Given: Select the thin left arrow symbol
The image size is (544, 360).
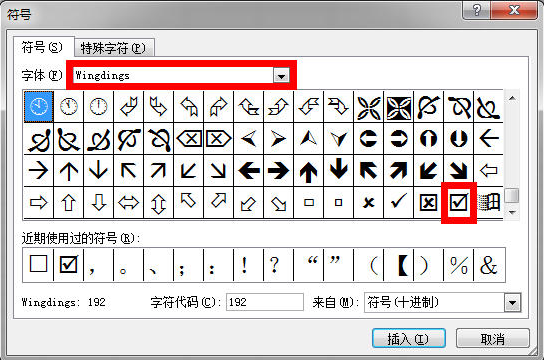Looking at the screenshot, I should pos(489,139).
